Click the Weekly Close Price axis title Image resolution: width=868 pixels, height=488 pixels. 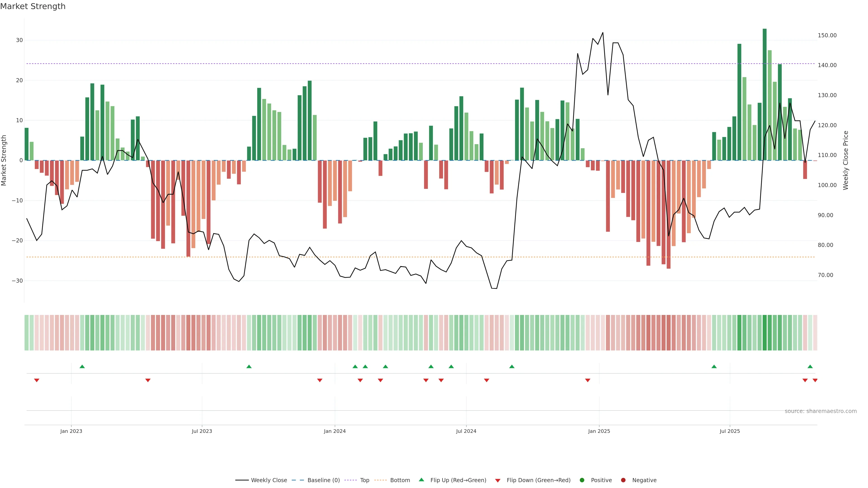click(x=846, y=160)
